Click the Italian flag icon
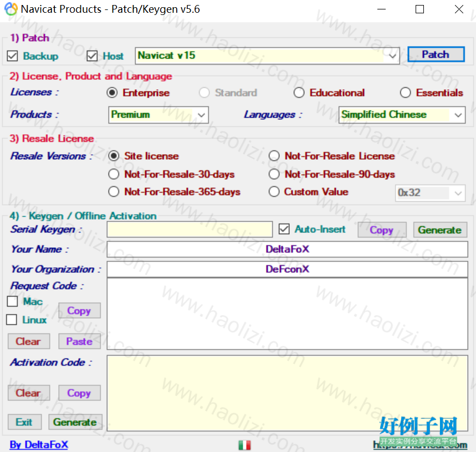This screenshot has width=476, height=452. pyautogui.click(x=244, y=445)
